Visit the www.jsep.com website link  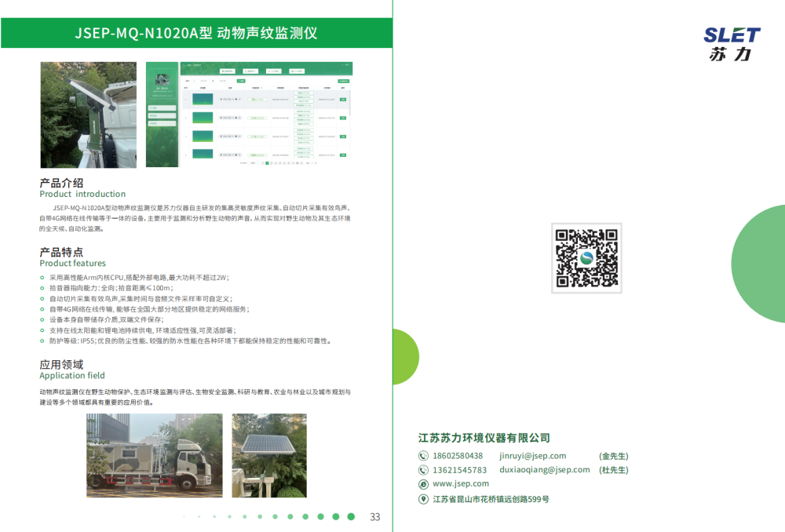(460, 484)
